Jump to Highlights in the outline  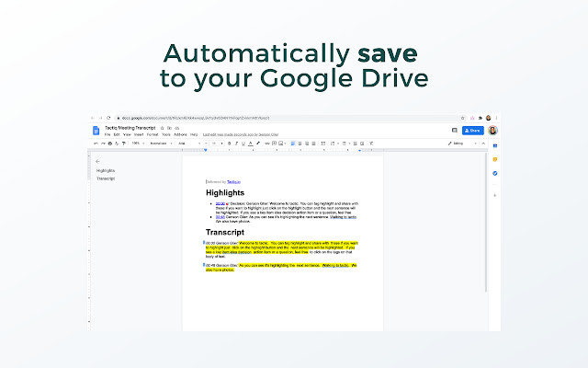pyautogui.click(x=106, y=170)
